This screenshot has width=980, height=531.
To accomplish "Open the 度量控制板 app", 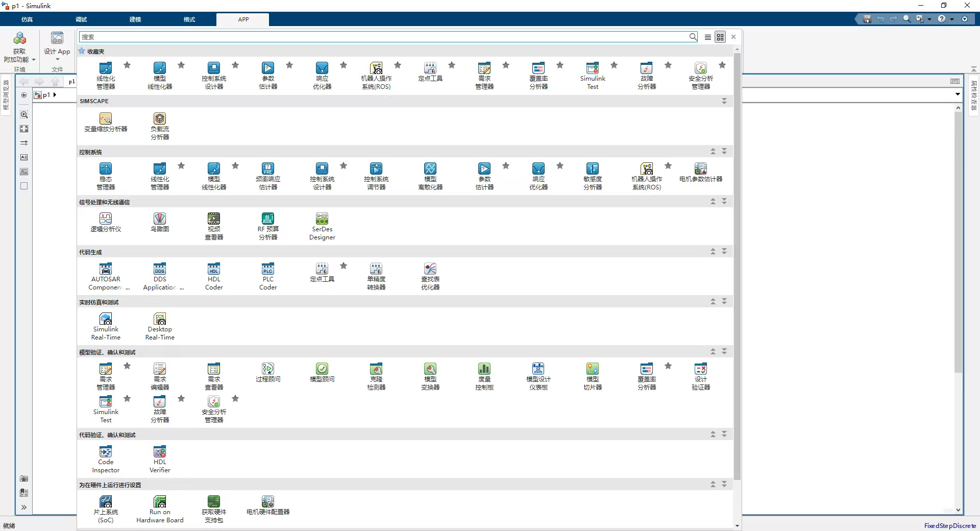I will coord(484,377).
